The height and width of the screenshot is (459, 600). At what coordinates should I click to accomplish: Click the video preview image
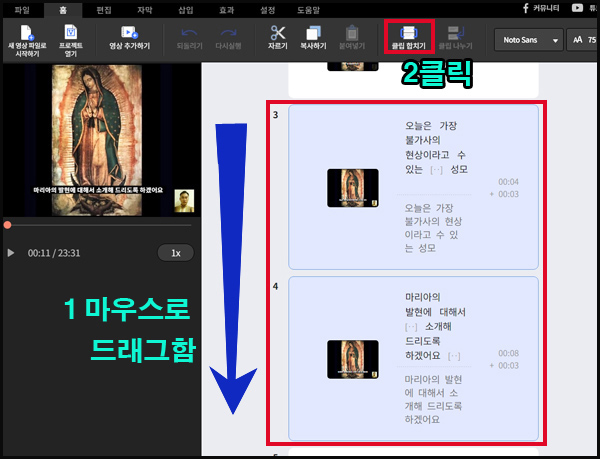click(x=102, y=140)
